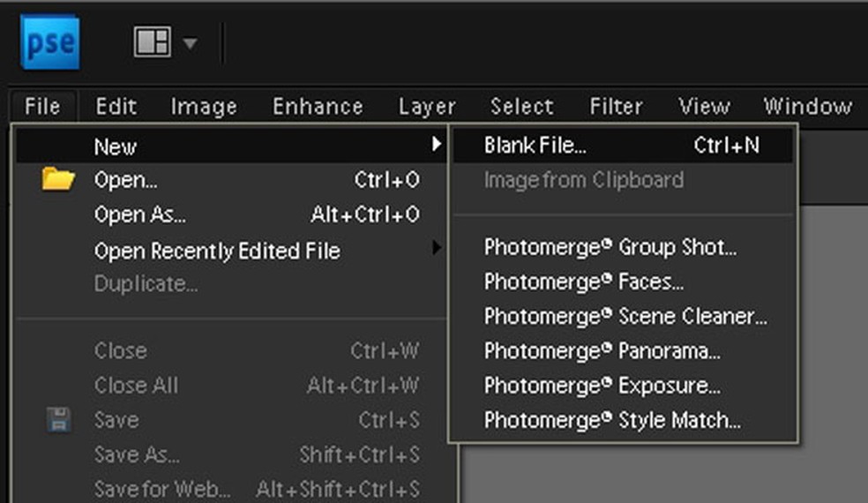The height and width of the screenshot is (503, 868).
Task: Launch Photomerge Scene Cleaner
Action: click(625, 317)
